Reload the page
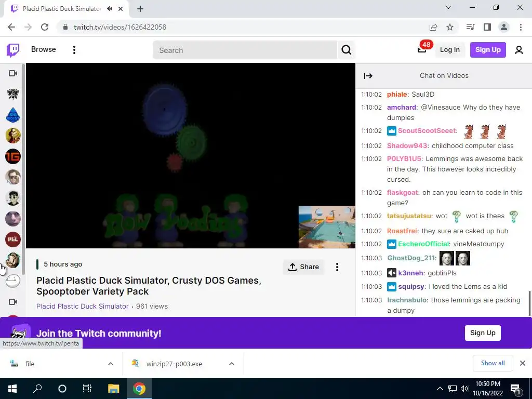Screen dimensions: 532x399 tap(45, 27)
